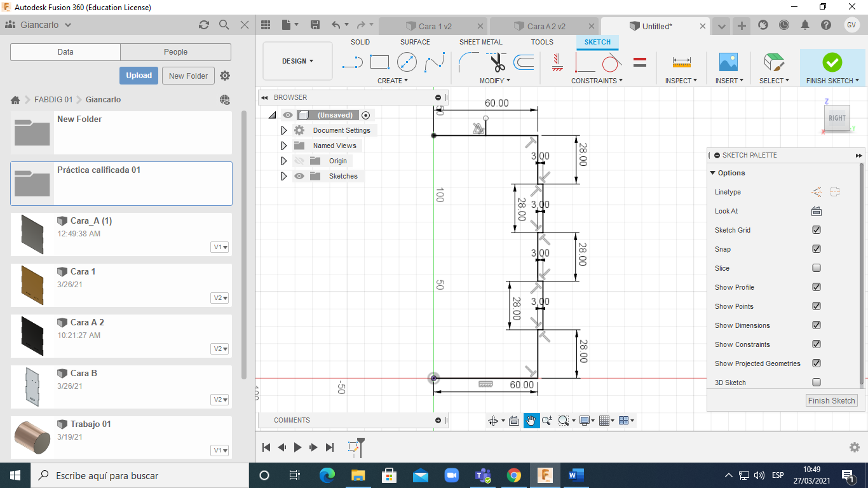The width and height of the screenshot is (868, 488).
Task: Open the MODIFY dropdown menu
Action: [x=495, y=81]
